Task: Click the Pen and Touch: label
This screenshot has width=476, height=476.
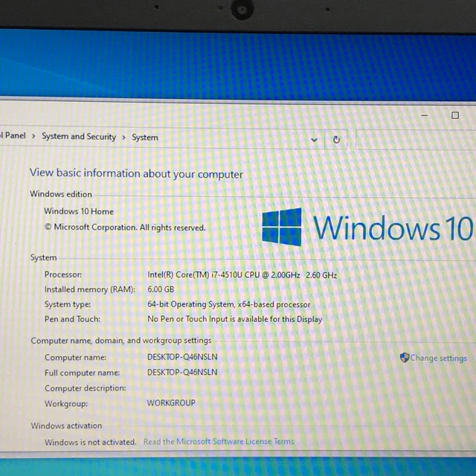Action: click(72, 319)
